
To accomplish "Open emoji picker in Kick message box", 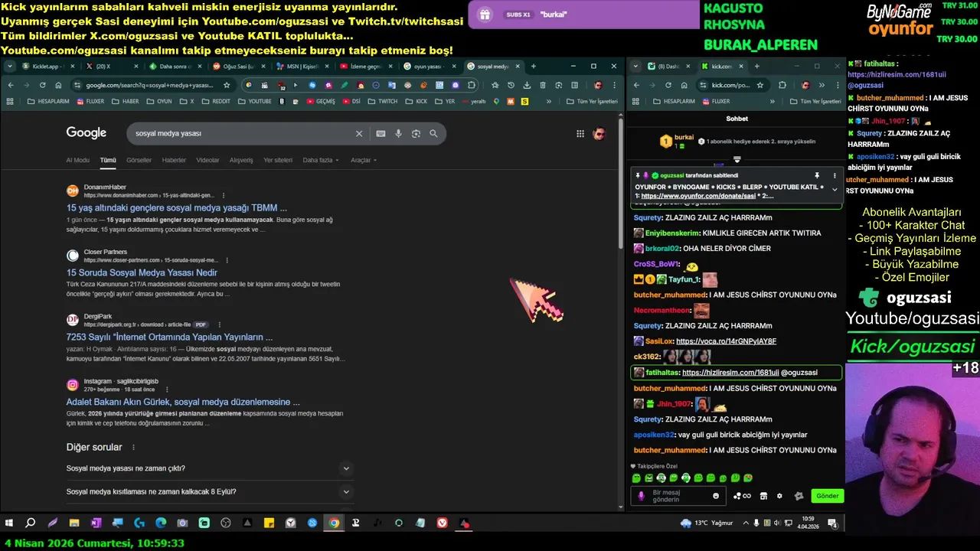I will point(716,496).
